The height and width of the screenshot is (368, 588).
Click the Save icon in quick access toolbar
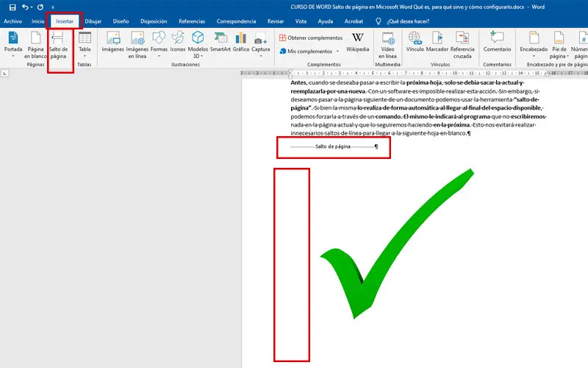click(x=12, y=7)
